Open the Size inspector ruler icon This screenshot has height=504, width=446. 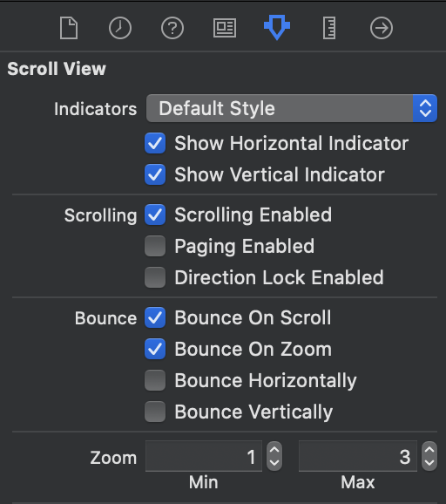coord(329,28)
